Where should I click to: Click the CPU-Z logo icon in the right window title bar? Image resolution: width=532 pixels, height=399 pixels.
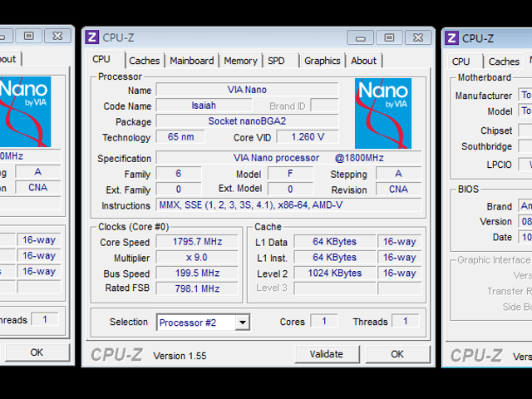pyautogui.click(x=451, y=38)
